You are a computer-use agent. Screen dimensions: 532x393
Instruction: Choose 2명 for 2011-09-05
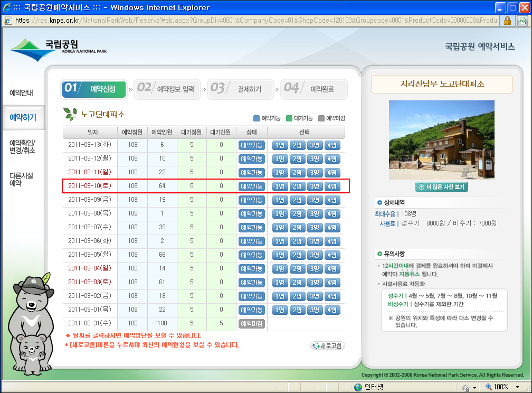coord(298,255)
